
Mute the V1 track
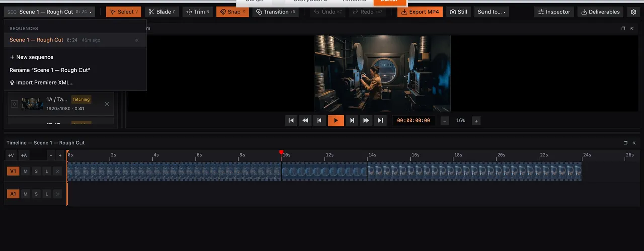(x=25, y=171)
